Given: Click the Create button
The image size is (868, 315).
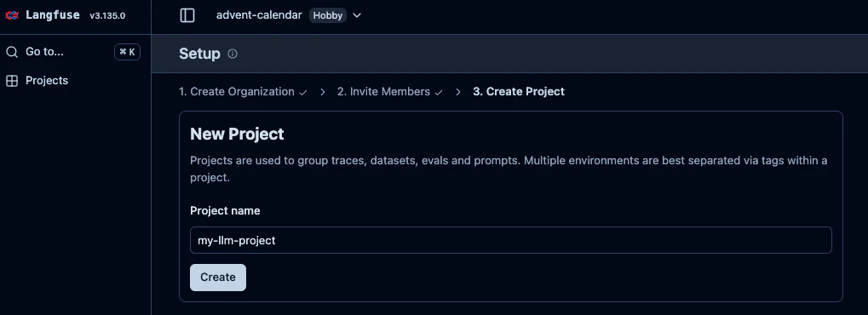Looking at the screenshot, I should [x=218, y=278].
